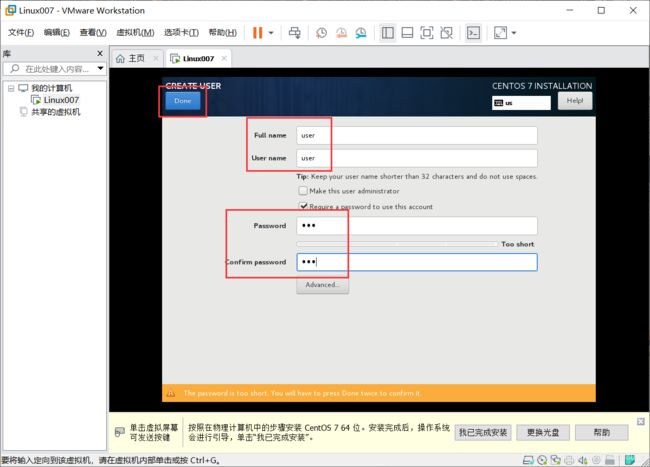
Task: Open the 文件(F) menu
Action: pos(21,33)
